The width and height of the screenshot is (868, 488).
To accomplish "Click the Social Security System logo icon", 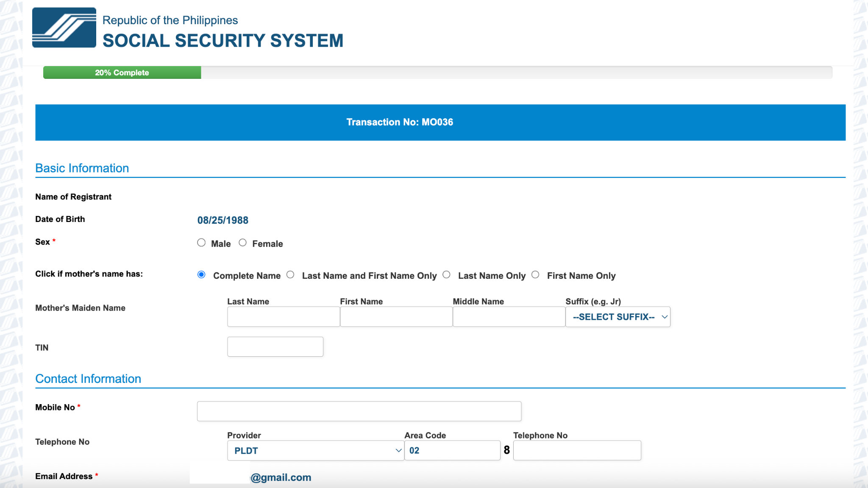I will point(64,28).
